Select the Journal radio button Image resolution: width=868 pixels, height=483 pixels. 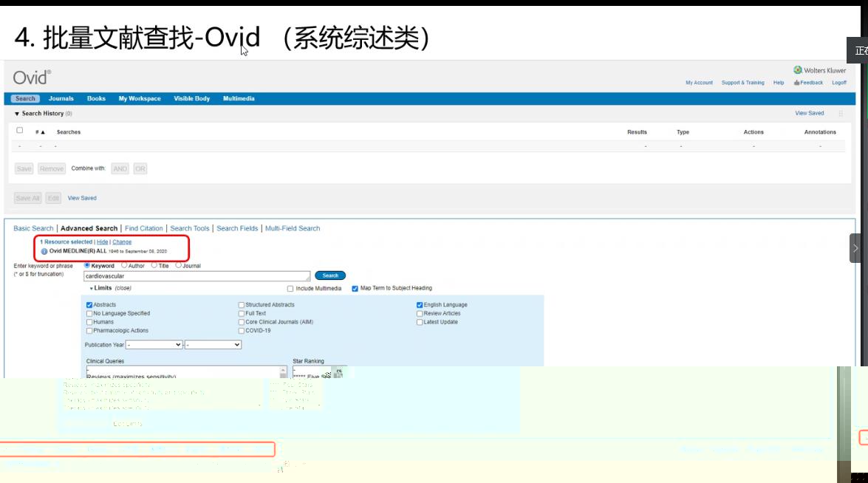178,266
